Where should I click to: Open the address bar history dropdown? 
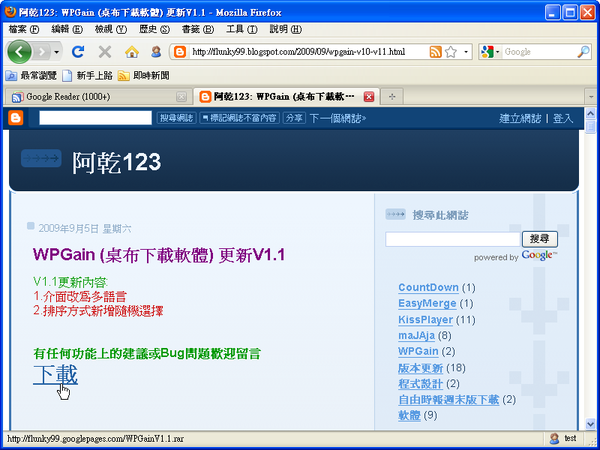coord(466,52)
